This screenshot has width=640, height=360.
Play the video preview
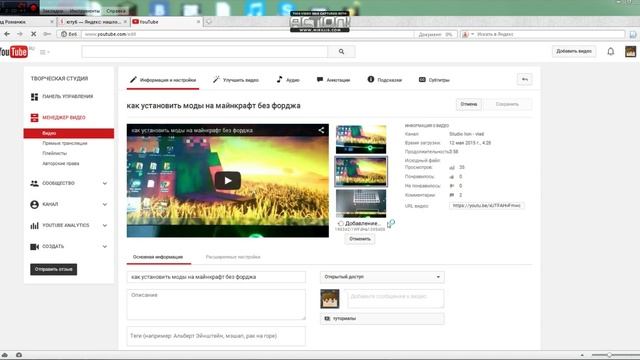click(x=228, y=180)
